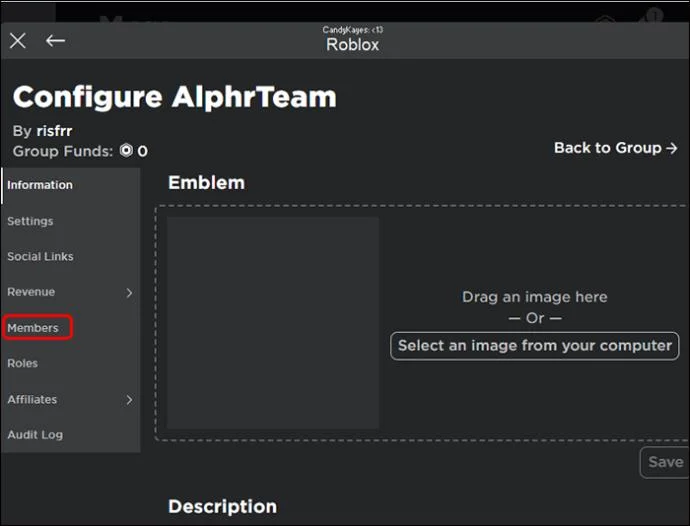Switch to the Social Links section
690x526 pixels.
pos(71,257)
